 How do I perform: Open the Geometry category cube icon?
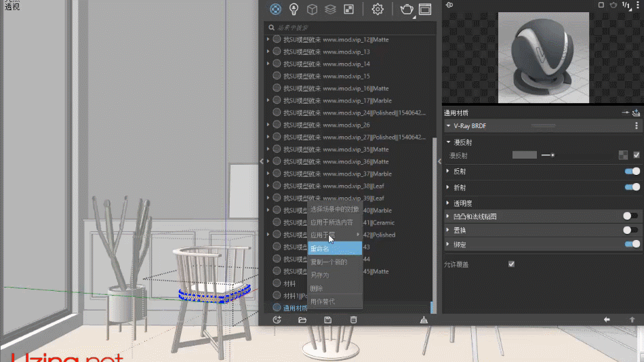click(312, 9)
